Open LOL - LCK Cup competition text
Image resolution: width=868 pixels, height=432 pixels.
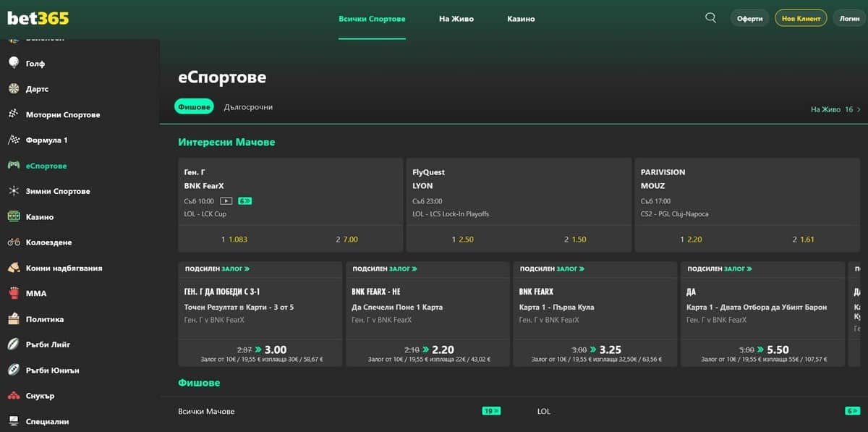click(x=205, y=214)
